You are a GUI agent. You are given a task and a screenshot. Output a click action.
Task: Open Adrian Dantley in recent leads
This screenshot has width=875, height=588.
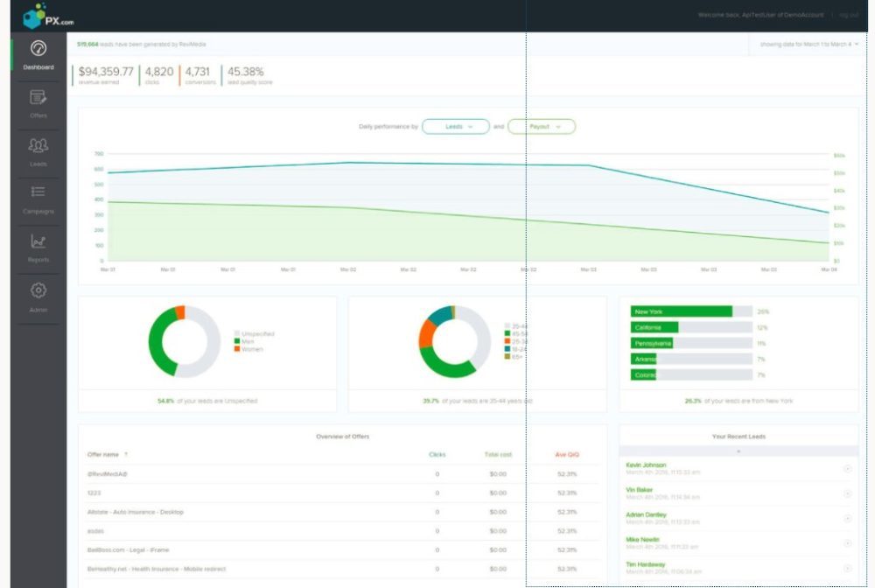coord(646,514)
